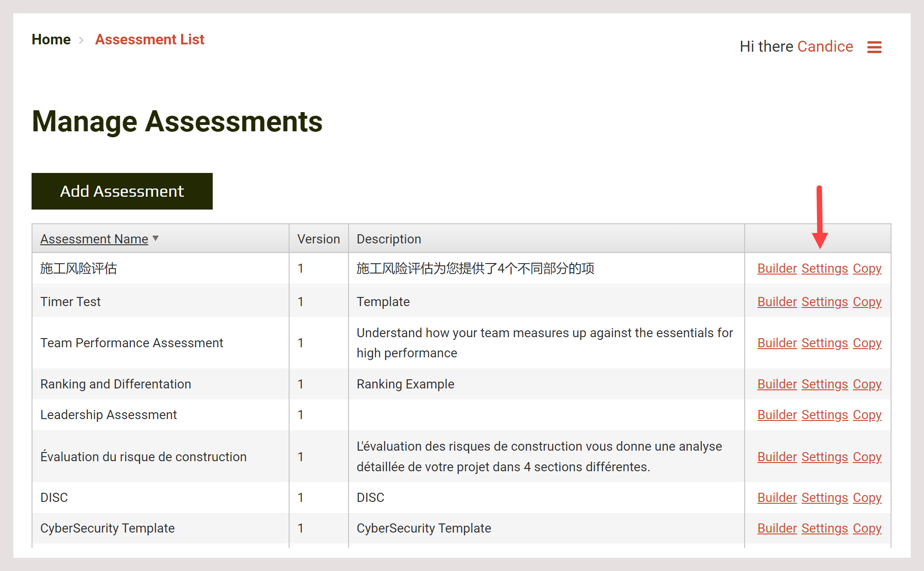The height and width of the screenshot is (571, 924).
Task: Copy the Leadership Assessment
Action: (x=867, y=415)
